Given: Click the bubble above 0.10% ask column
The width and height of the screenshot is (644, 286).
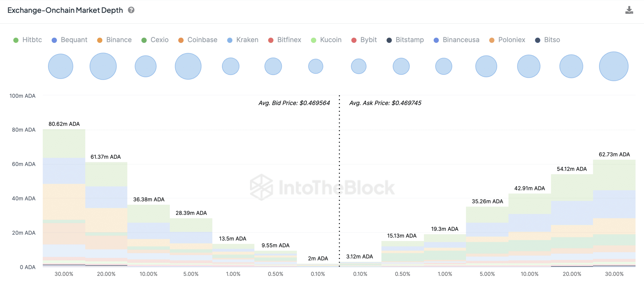Looking at the screenshot, I should pos(359,66).
